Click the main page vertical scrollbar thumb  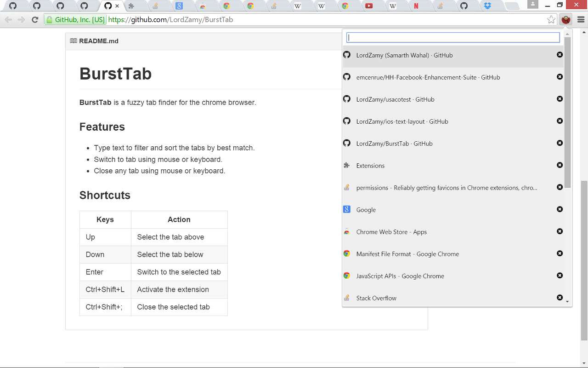[x=584, y=260]
